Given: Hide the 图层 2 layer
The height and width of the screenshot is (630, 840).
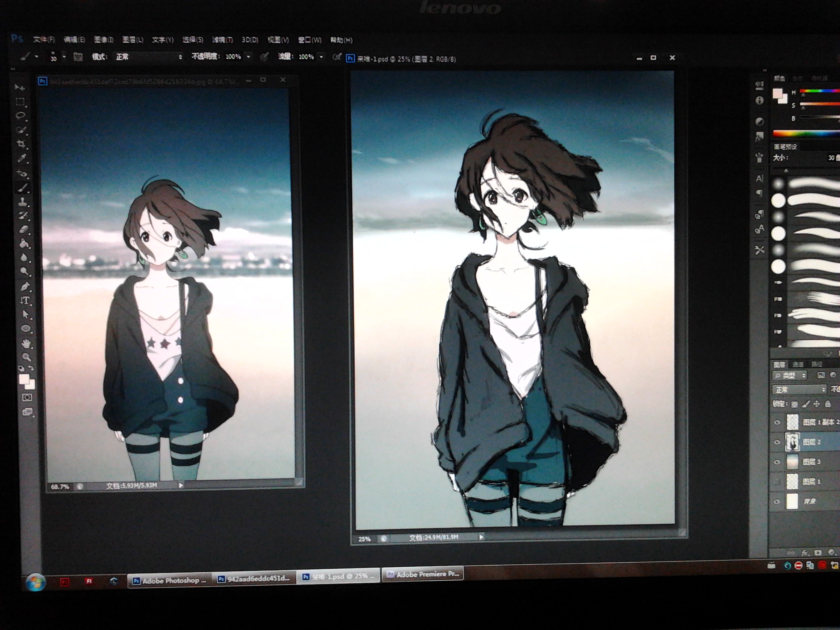Looking at the screenshot, I should [777, 442].
